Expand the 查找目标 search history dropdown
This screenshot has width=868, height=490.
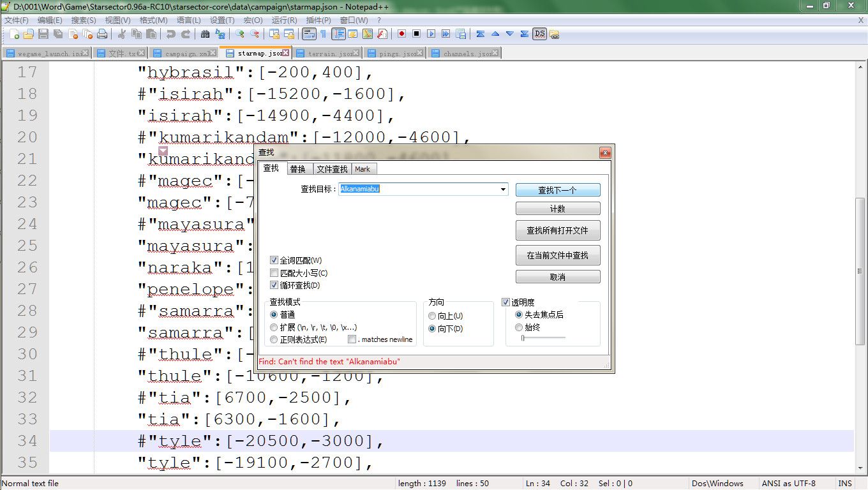pos(503,189)
